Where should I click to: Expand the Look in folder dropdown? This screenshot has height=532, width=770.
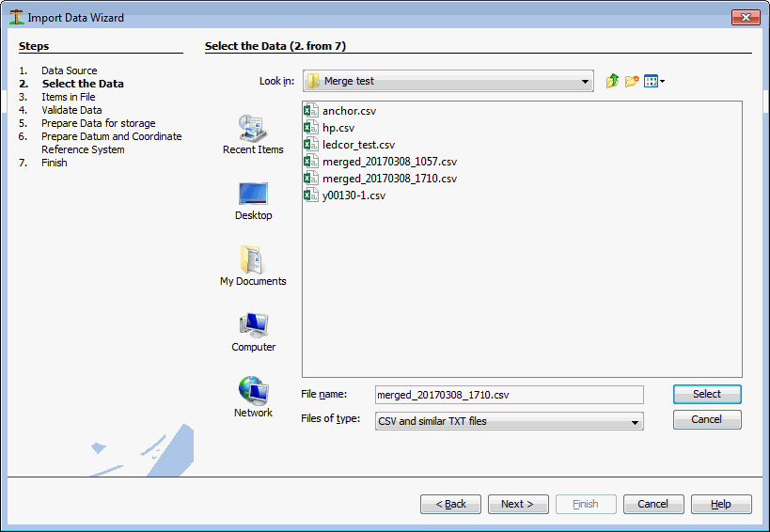click(585, 81)
